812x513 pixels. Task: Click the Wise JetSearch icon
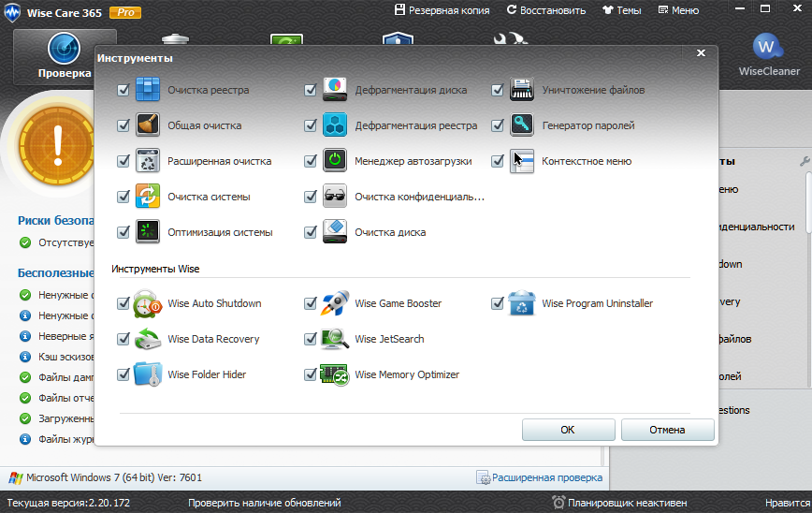click(335, 339)
